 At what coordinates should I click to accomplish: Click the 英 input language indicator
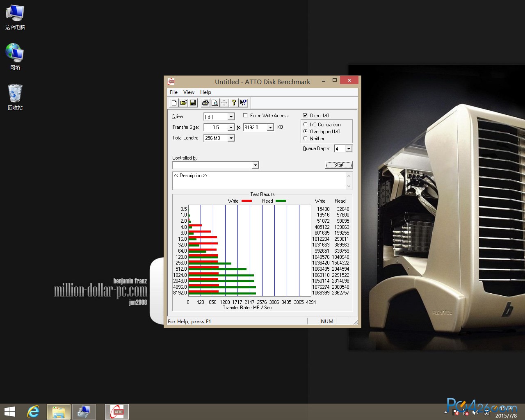pos(486,412)
